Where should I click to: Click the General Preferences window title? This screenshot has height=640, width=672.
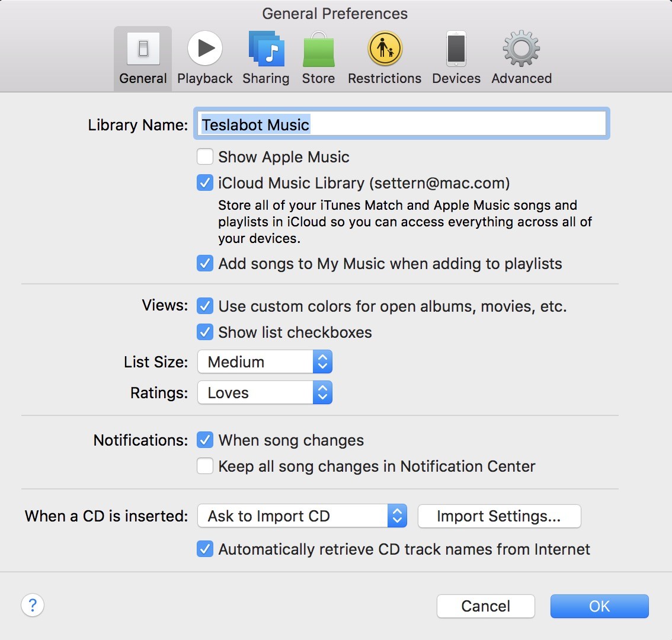coord(335,14)
